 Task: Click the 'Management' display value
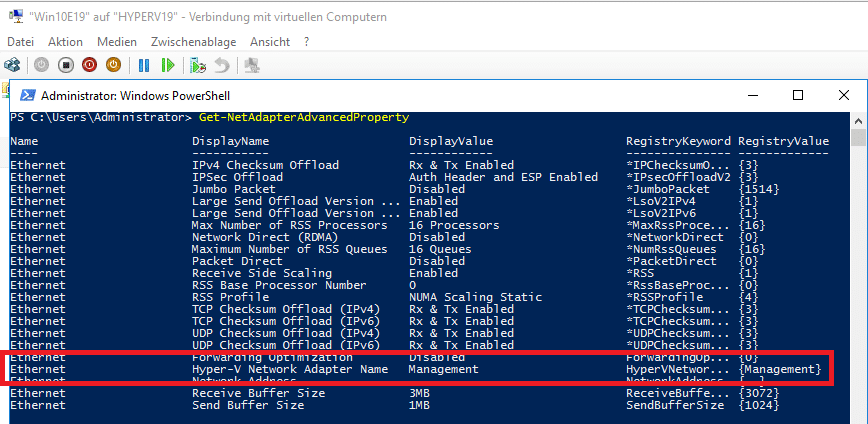click(443, 369)
